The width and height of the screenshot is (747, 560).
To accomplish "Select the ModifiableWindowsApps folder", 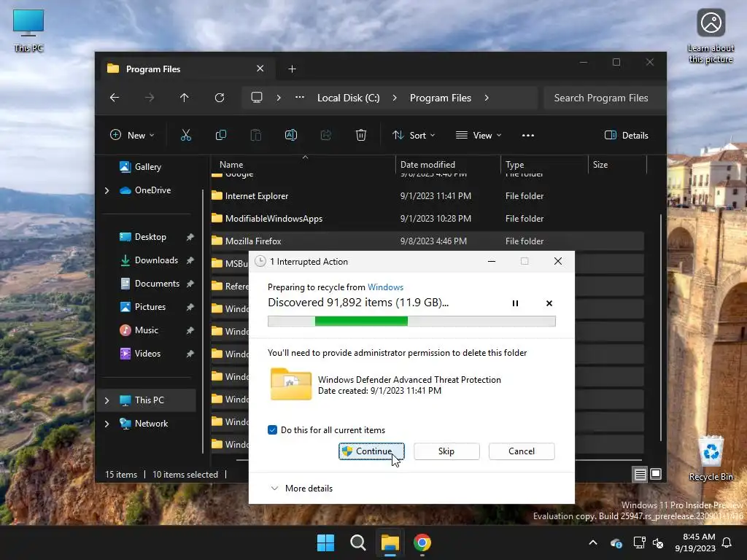I will click(427, 219).
